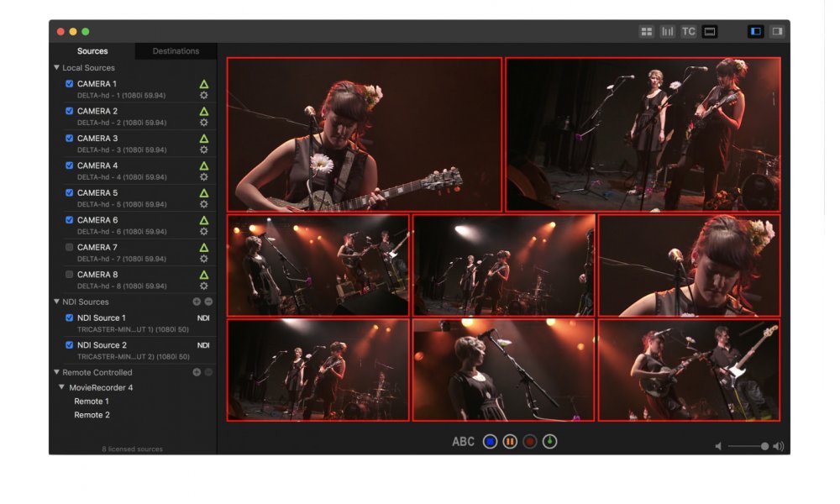
Task: Remove NDI source with minus icon
Action: (208, 302)
